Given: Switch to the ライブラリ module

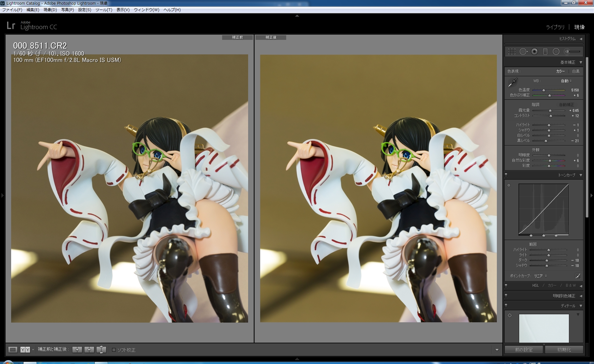Looking at the screenshot, I should 555,27.
